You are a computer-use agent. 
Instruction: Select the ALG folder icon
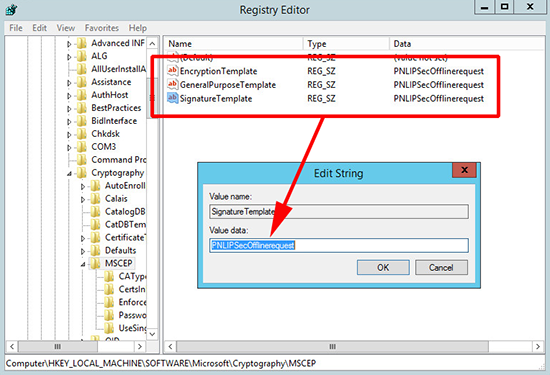(82, 56)
